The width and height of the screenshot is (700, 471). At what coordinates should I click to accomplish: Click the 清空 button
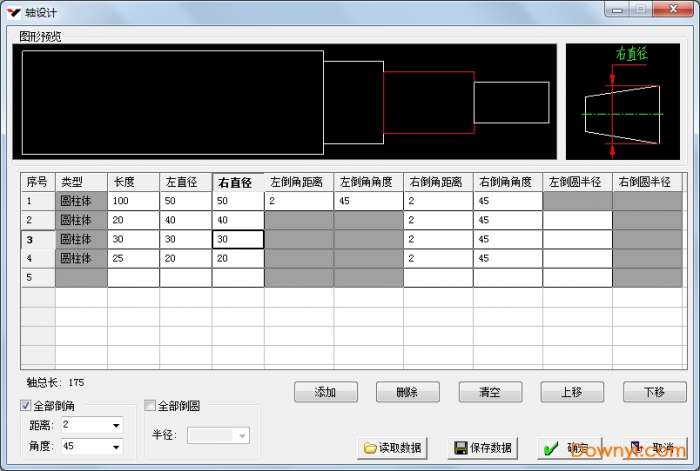pyautogui.click(x=490, y=392)
